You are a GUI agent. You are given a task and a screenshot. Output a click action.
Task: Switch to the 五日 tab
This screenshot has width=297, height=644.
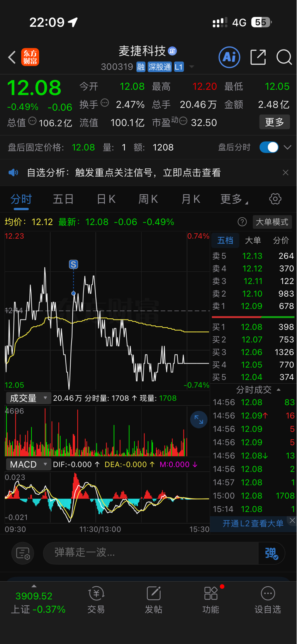(x=63, y=199)
